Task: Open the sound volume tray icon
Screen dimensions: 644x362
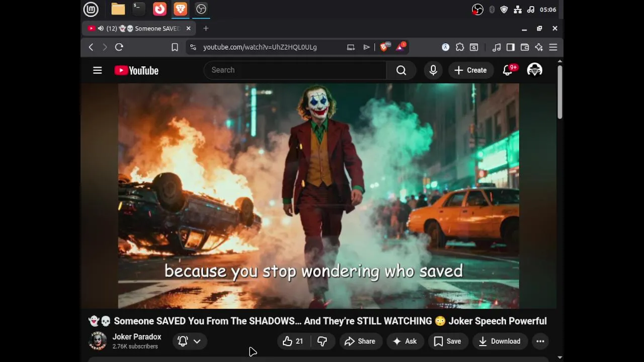Action: coord(531,10)
